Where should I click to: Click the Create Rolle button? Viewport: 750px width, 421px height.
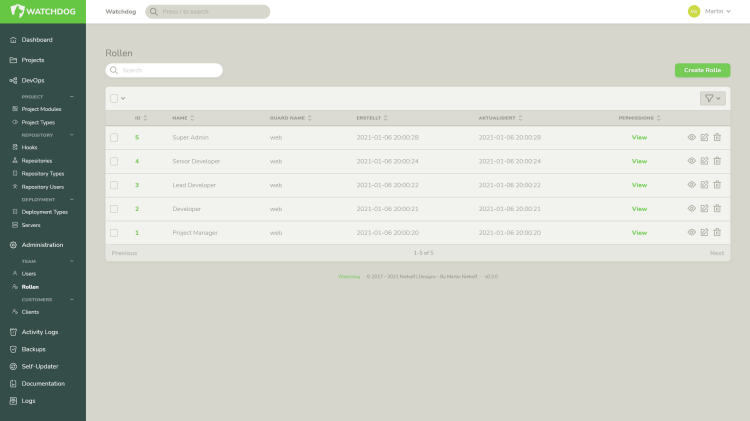(702, 70)
